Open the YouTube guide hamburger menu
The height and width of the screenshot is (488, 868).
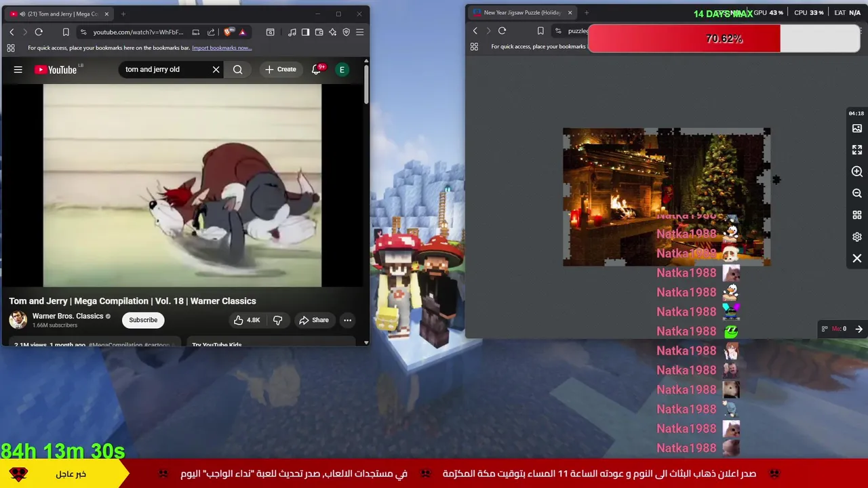coord(18,69)
